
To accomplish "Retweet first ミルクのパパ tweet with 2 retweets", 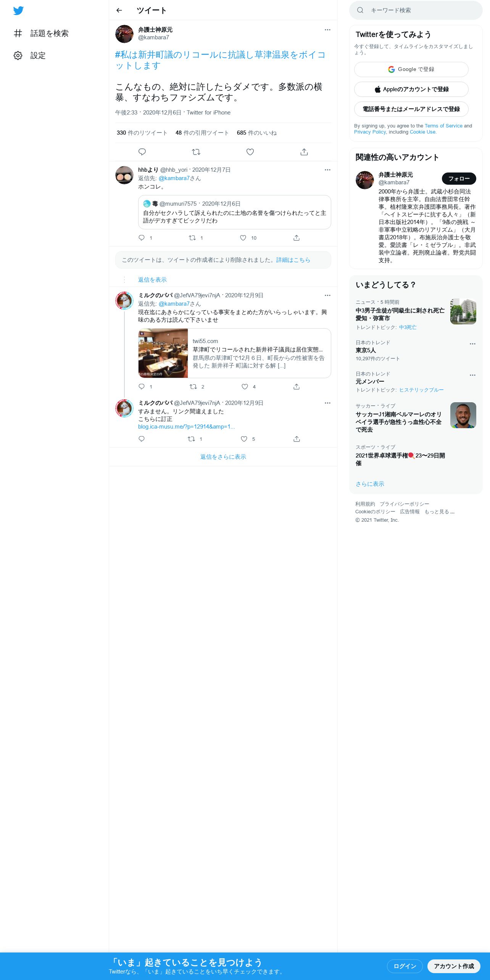I will [x=193, y=387].
